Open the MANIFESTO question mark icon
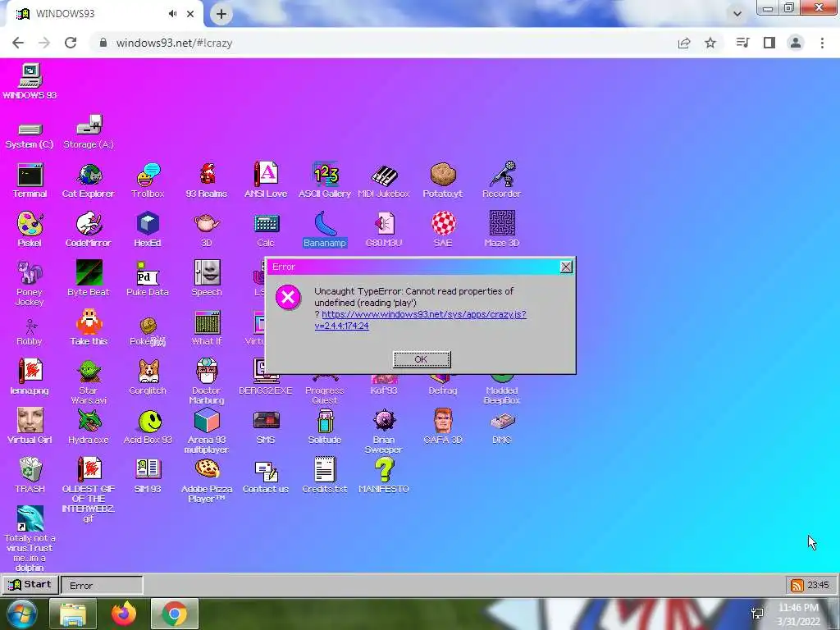This screenshot has width=840, height=630. click(x=384, y=469)
